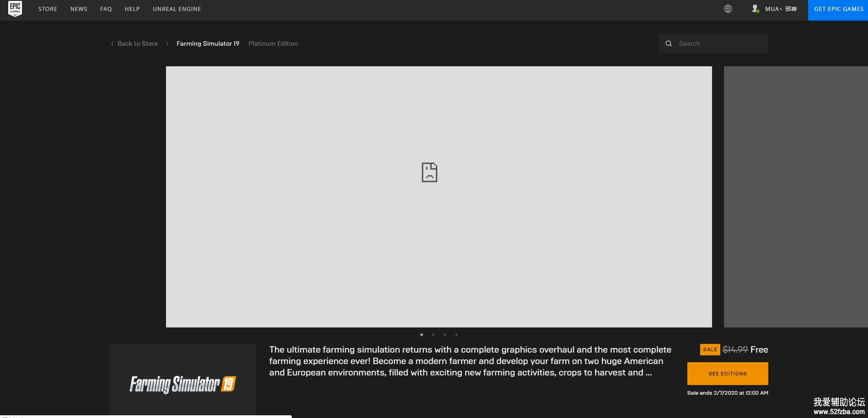The image size is (868, 418).
Task: Click the broken image icon in carousel
Action: [429, 172]
